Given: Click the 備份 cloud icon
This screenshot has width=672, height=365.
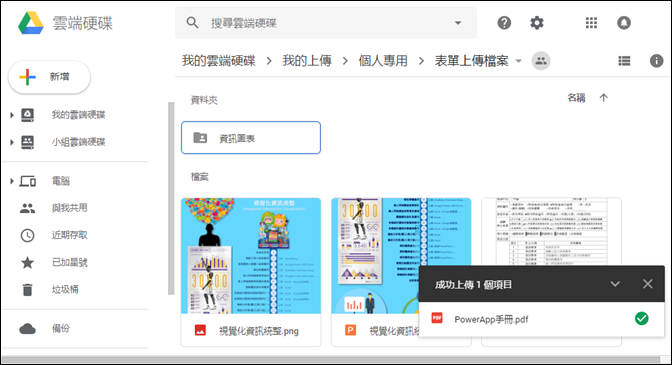Looking at the screenshot, I should tap(27, 329).
